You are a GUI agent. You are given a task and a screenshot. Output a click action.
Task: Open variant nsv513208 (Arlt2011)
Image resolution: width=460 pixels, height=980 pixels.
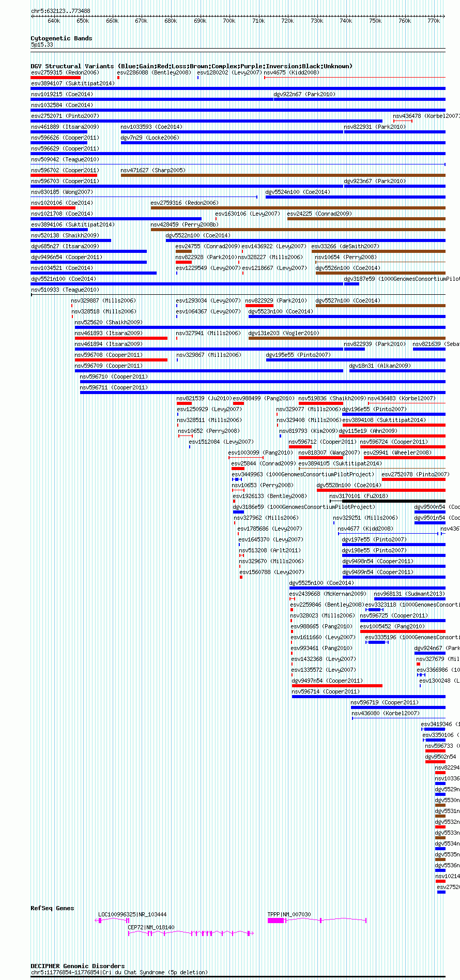coord(269,551)
